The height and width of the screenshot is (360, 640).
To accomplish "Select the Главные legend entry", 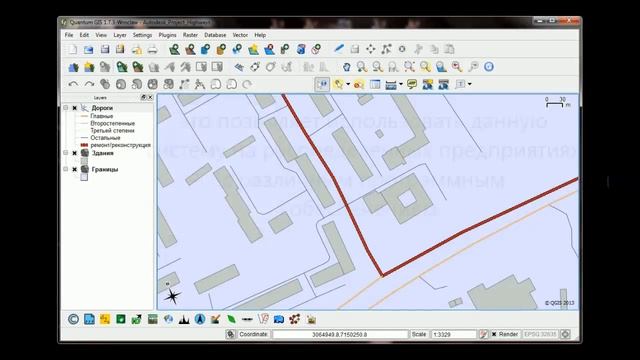I will 101,116.
